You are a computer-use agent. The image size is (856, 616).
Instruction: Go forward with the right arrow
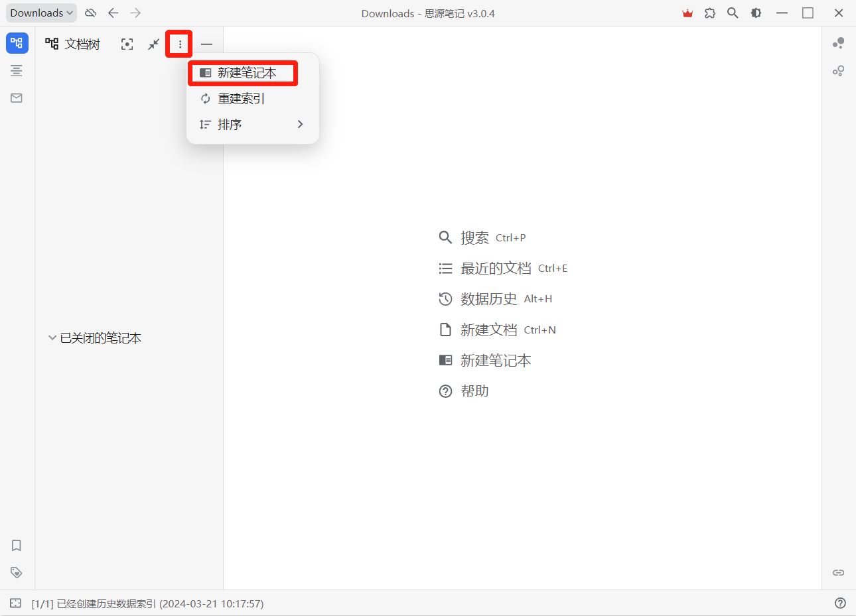tap(135, 13)
